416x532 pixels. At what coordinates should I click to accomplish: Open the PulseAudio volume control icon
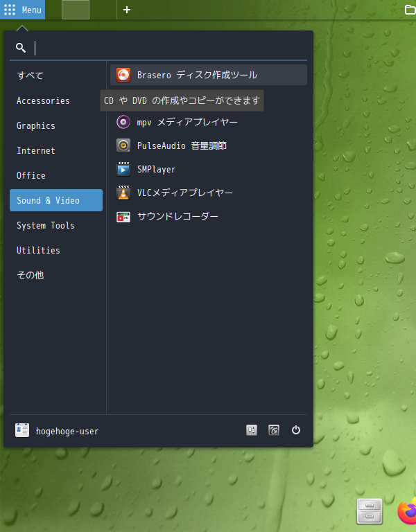(x=123, y=145)
